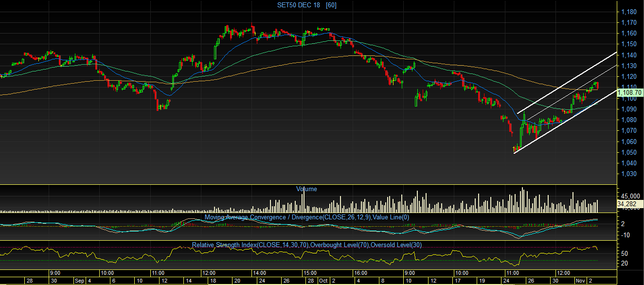This screenshot has height=285, width=644.
Task: Select the upper white trend channel line
Action: click(567, 82)
